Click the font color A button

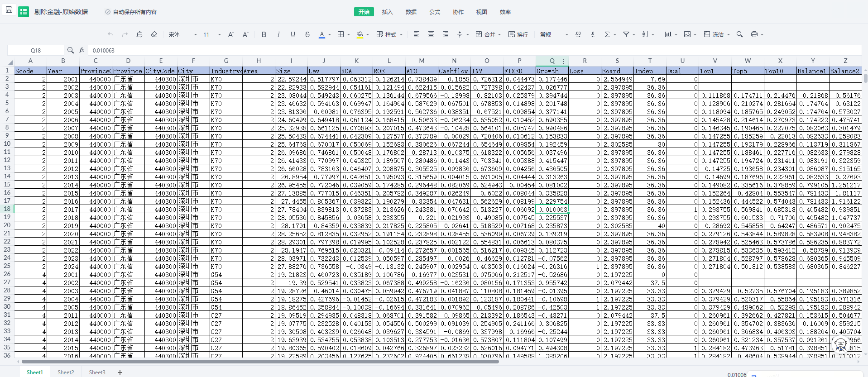(322, 34)
